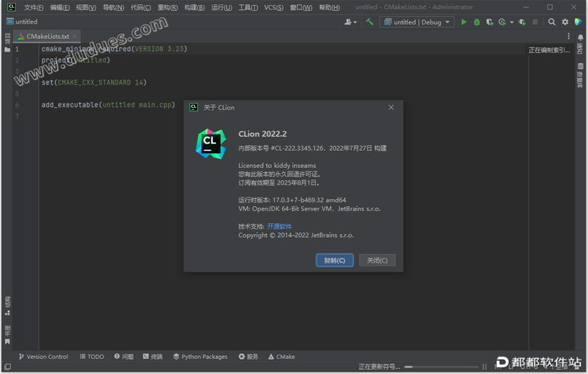The width and height of the screenshot is (588, 374).
Task: Click line number 1 in the gutter
Action: (17, 50)
